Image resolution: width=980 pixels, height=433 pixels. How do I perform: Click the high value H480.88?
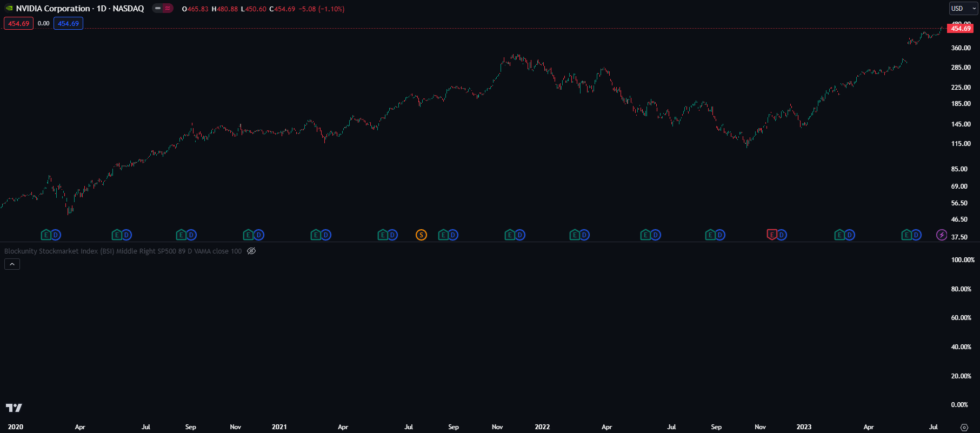225,9
